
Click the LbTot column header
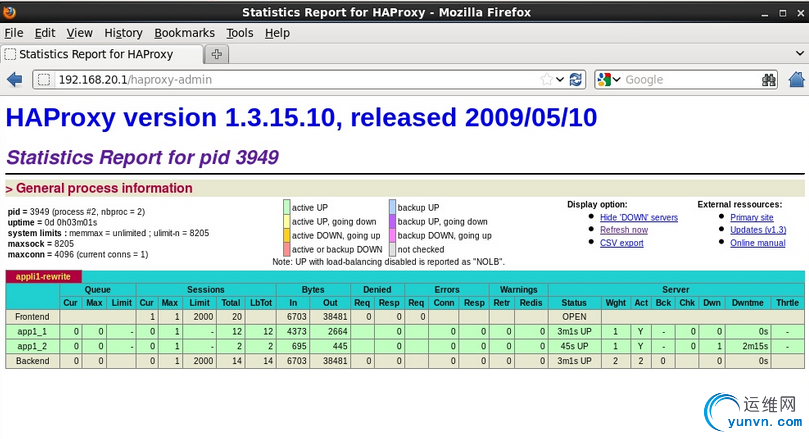pos(261,303)
